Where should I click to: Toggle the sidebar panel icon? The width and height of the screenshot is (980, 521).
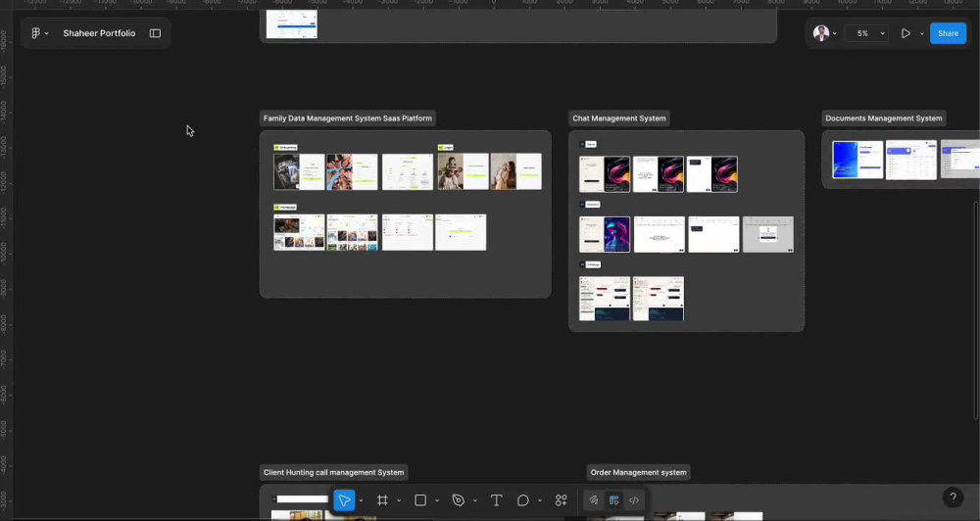coord(155,33)
